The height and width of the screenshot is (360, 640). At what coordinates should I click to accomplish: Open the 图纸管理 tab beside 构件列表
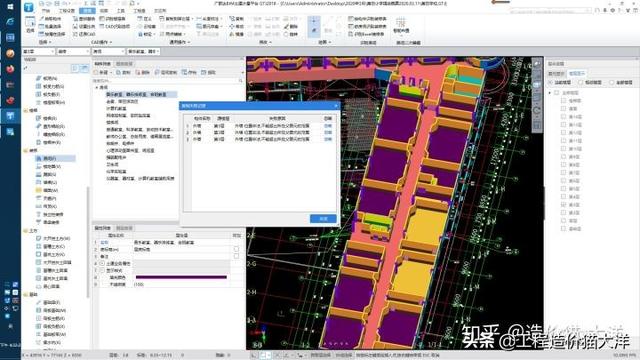click(x=124, y=64)
